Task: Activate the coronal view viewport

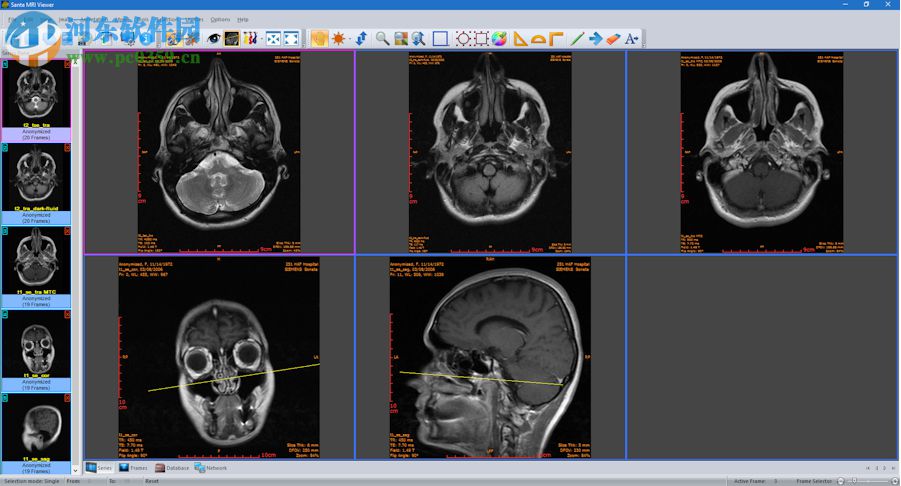Action: click(x=219, y=357)
